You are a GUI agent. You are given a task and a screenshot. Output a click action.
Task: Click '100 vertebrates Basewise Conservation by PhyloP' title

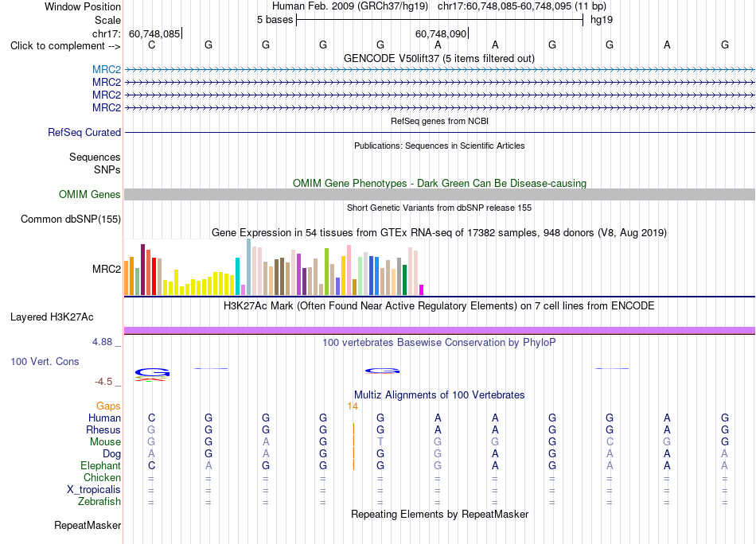pyautogui.click(x=439, y=343)
